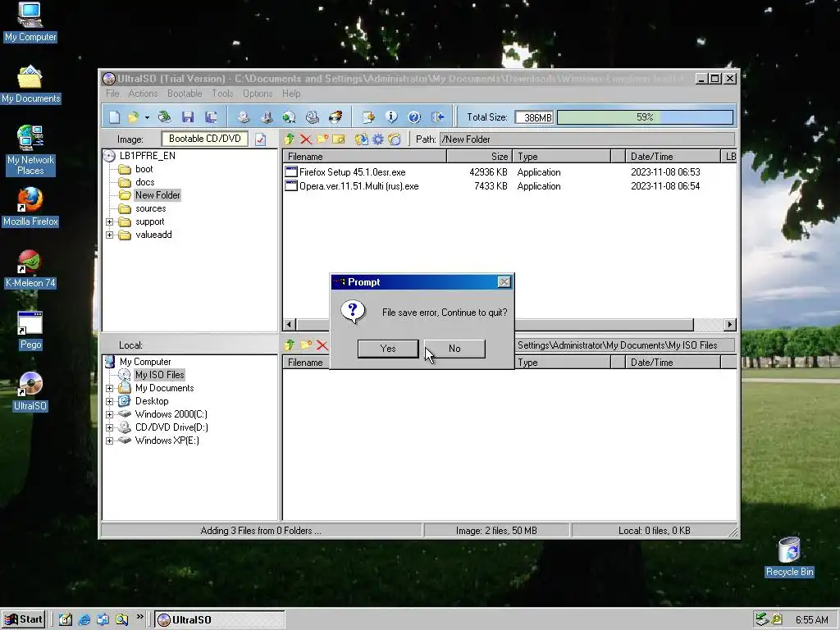Click the Add Files toolbar icon
The height and width of the screenshot is (630, 840).
(x=368, y=116)
